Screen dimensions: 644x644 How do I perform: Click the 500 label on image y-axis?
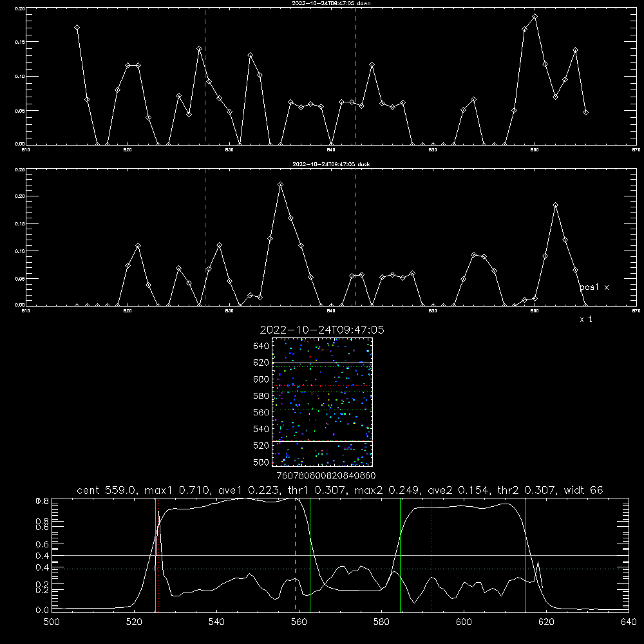pyautogui.click(x=261, y=462)
